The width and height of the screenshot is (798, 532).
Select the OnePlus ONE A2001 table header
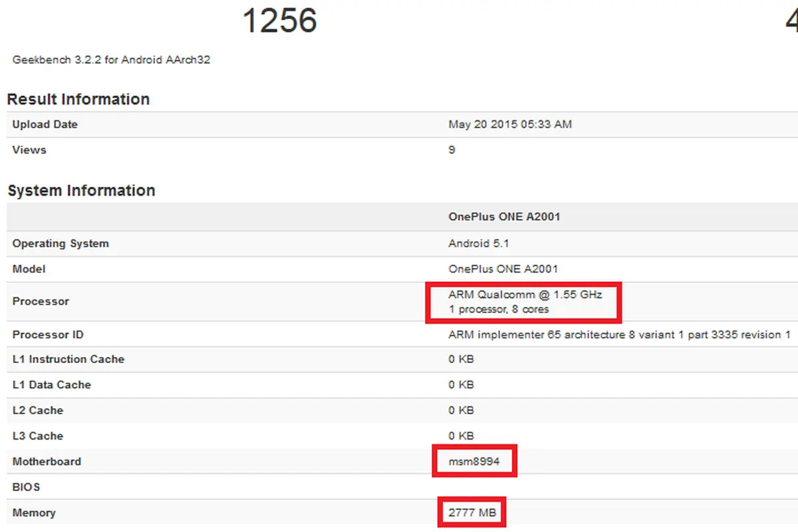(x=504, y=217)
